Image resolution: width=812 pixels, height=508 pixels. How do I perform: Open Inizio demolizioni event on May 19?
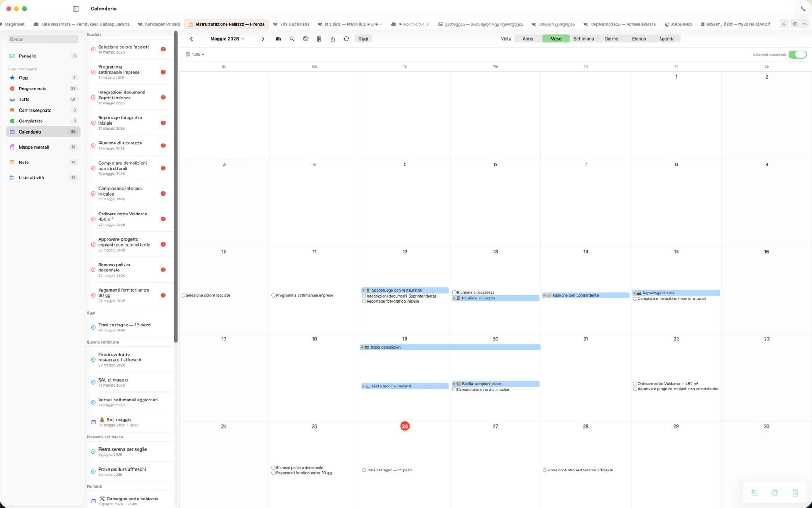pyautogui.click(x=450, y=347)
